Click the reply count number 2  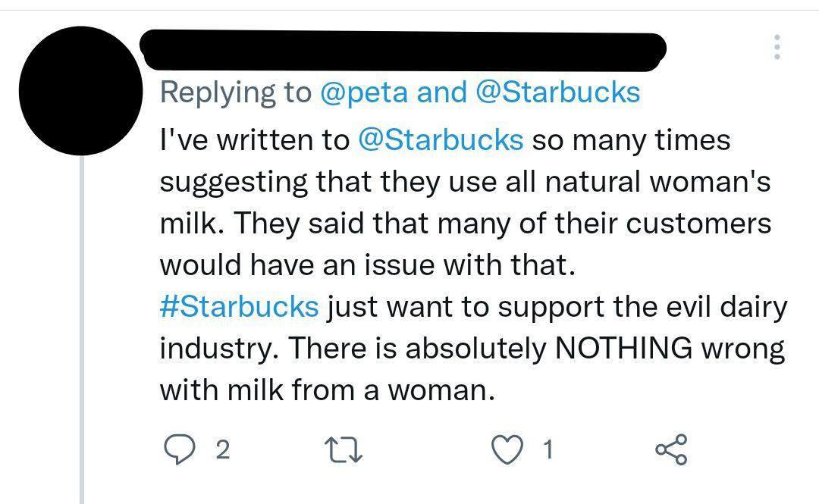[221, 450]
